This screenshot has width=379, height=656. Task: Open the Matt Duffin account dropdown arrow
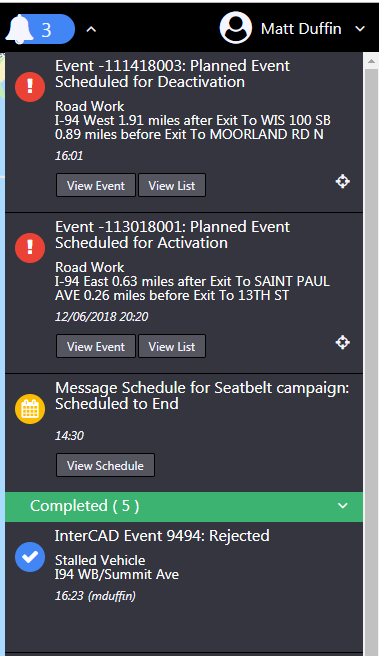coord(360,29)
